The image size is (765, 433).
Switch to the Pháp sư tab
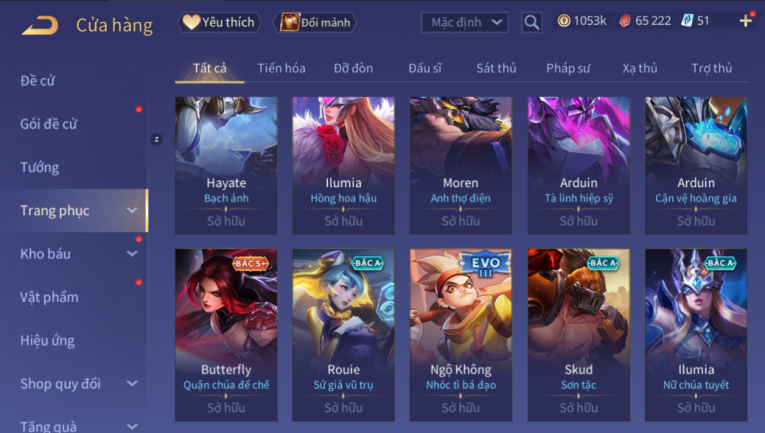point(568,68)
